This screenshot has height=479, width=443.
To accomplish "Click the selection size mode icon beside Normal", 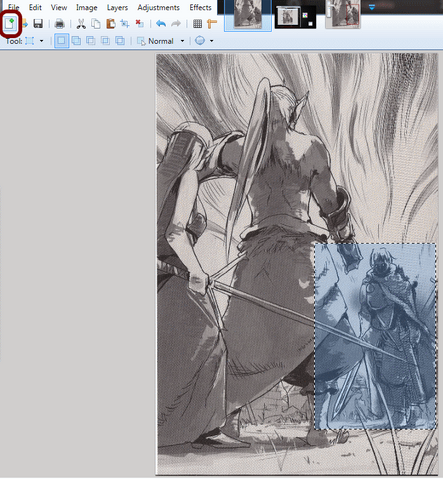I will tap(141, 41).
